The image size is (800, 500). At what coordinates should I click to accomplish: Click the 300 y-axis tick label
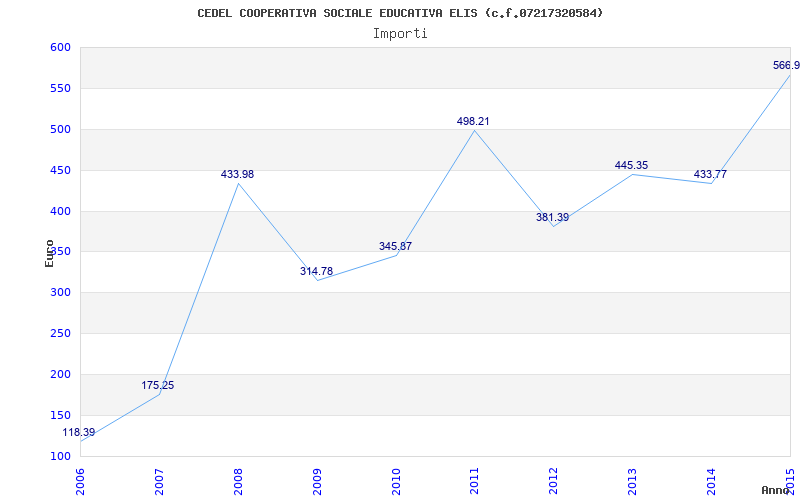pyautogui.click(x=60, y=292)
